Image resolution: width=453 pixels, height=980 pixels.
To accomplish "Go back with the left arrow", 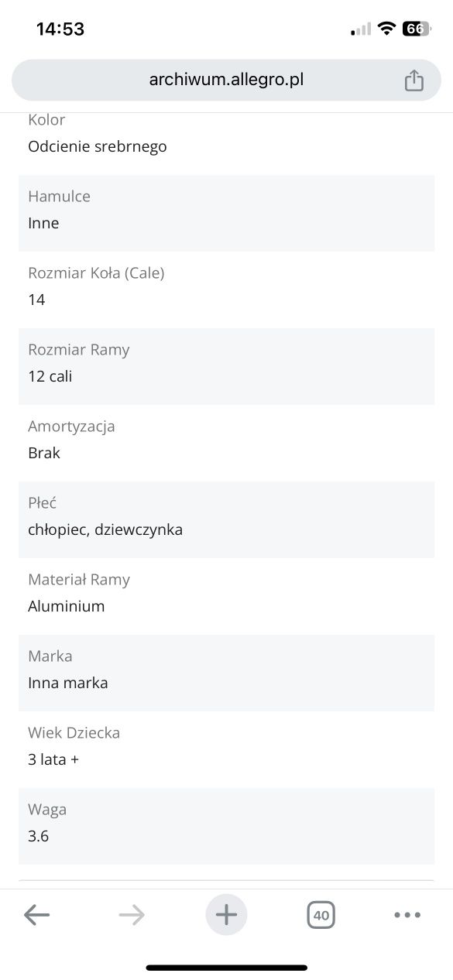I will tap(36, 915).
